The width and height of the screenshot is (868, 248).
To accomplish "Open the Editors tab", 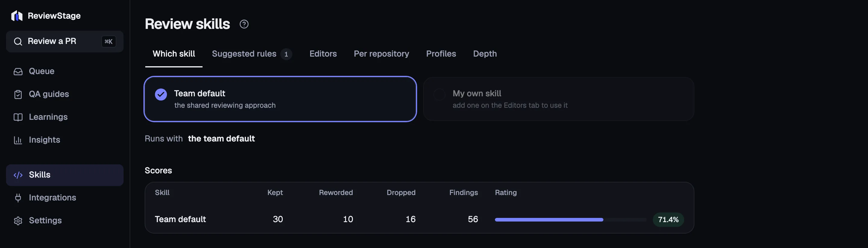I will click(323, 54).
